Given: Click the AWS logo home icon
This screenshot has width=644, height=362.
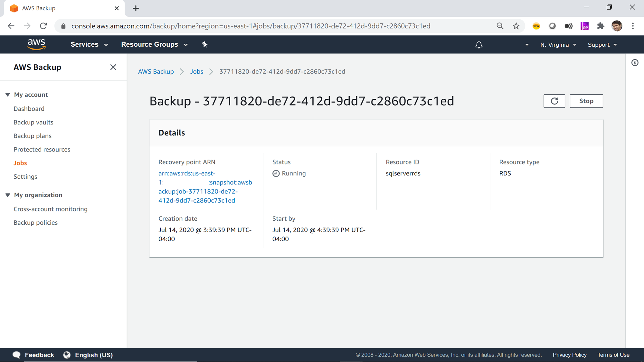Looking at the screenshot, I should pos(36,44).
